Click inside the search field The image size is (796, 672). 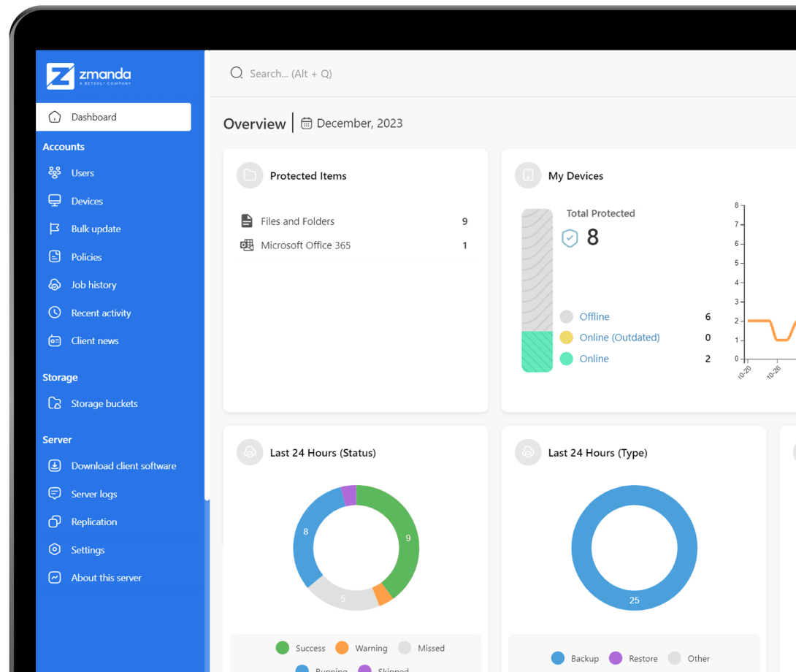click(307, 73)
